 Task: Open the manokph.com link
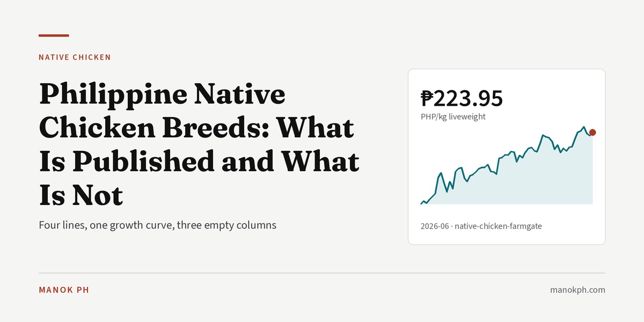click(x=577, y=290)
